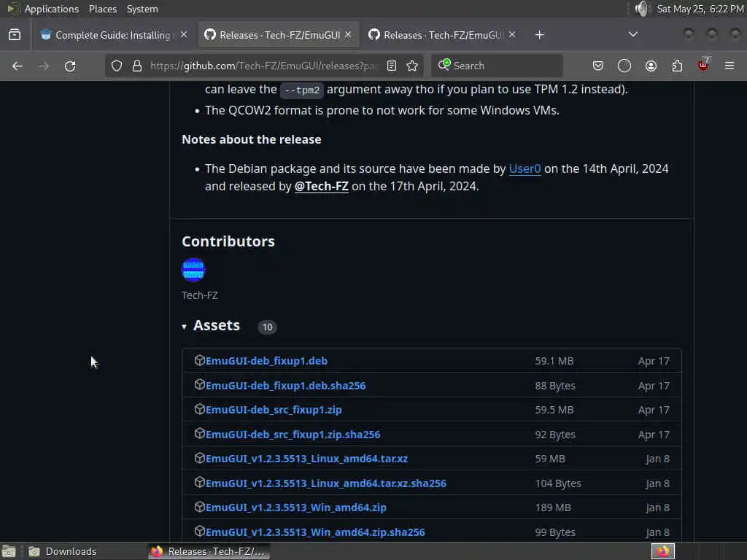747x560 pixels.
Task: Click volume speaker icon in top panel
Action: tap(642, 9)
